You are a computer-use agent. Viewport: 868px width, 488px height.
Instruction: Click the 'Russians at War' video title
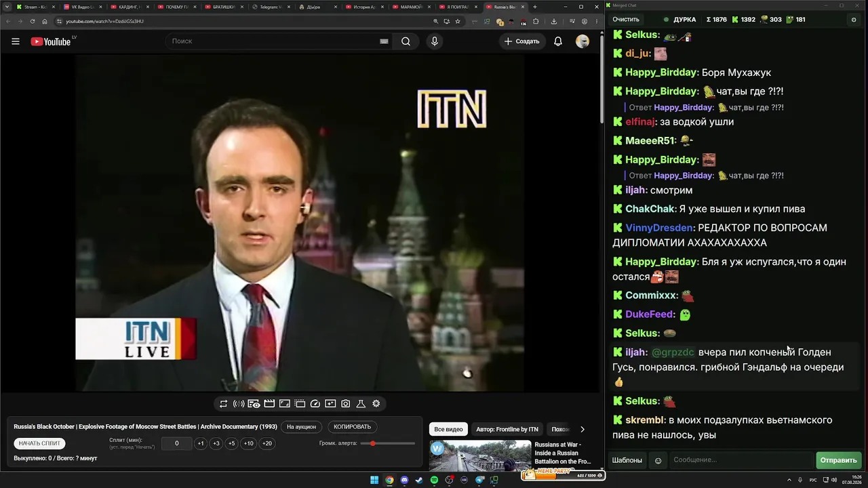(x=563, y=453)
